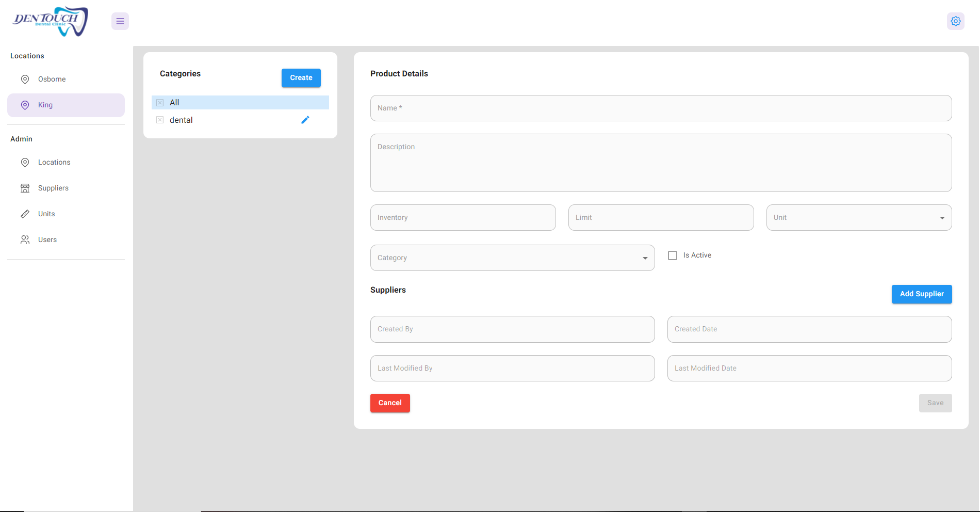Image resolution: width=980 pixels, height=512 pixels.
Task: Click the red Cancel button
Action: (390, 403)
